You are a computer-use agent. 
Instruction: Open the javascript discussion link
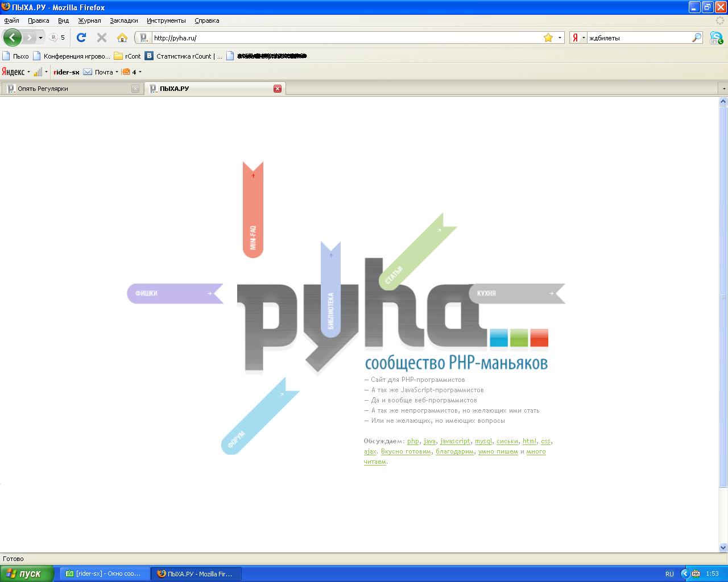coord(455,441)
